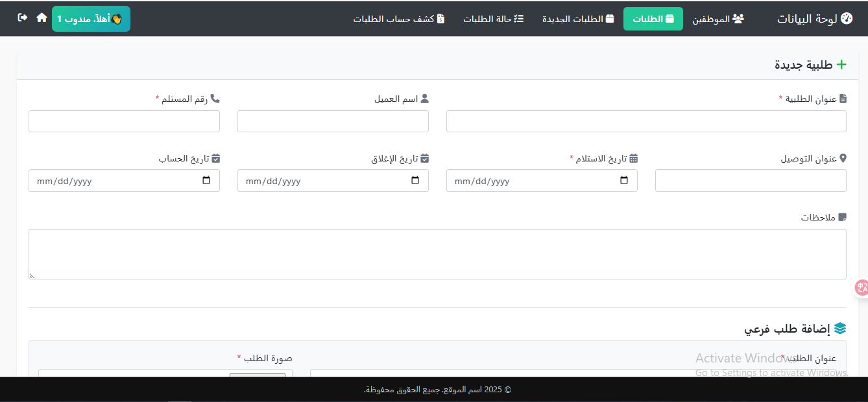Viewport: 868px width, 402px height.
Task: Click the ملاحظات text area
Action: click(x=437, y=253)
